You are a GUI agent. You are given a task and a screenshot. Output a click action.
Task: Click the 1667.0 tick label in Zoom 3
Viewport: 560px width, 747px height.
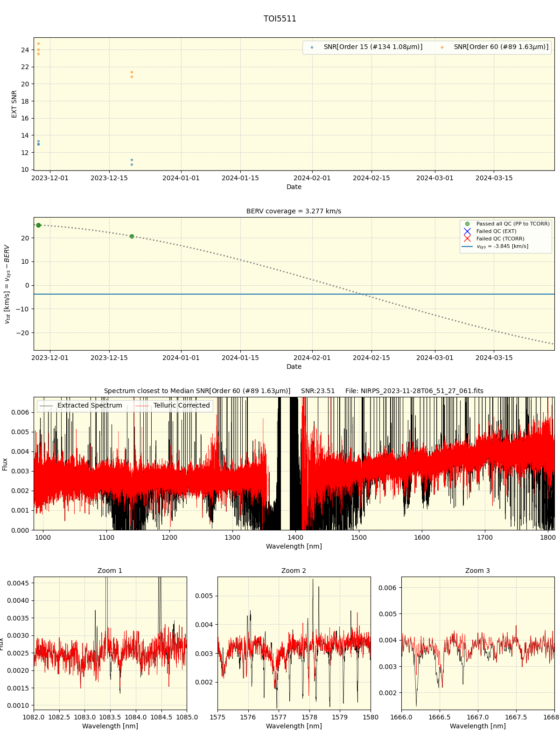coord(478,717)
